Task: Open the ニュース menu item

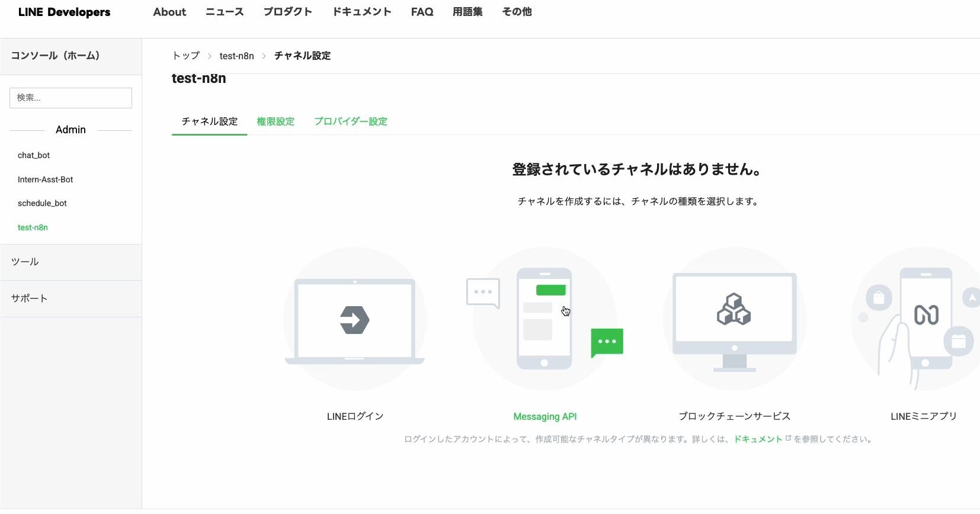Action: [225, 12]
